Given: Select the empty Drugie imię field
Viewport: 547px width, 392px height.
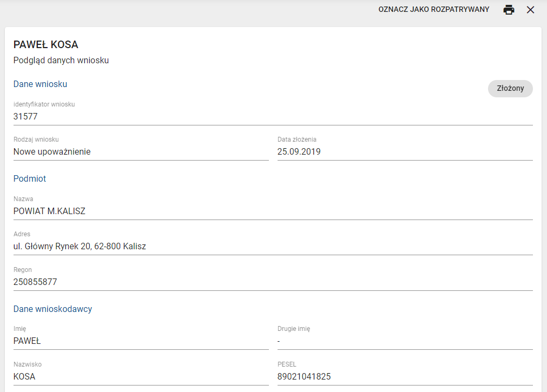Looking at the screenshot, I should (x=405, y=341).
